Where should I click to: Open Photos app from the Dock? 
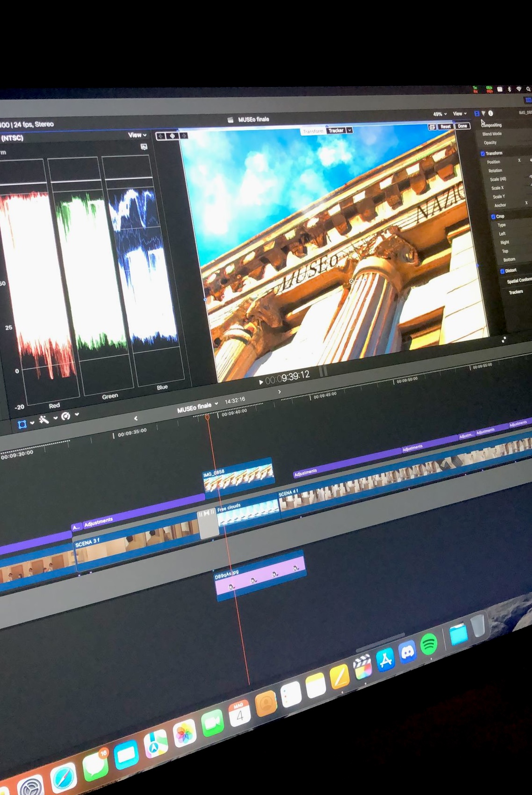coord(185,734)
